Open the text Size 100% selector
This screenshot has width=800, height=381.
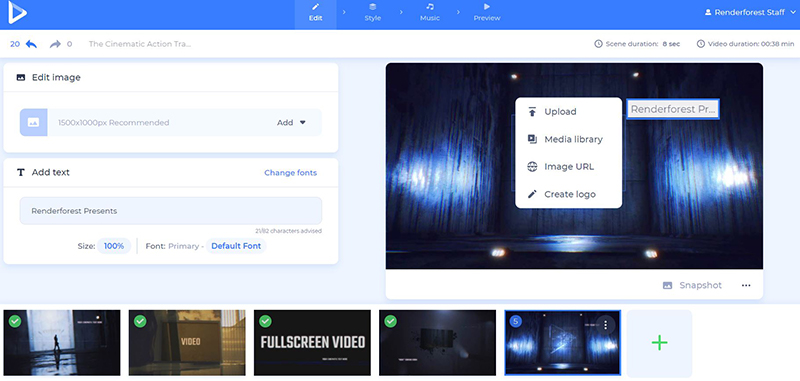[114, 246]
